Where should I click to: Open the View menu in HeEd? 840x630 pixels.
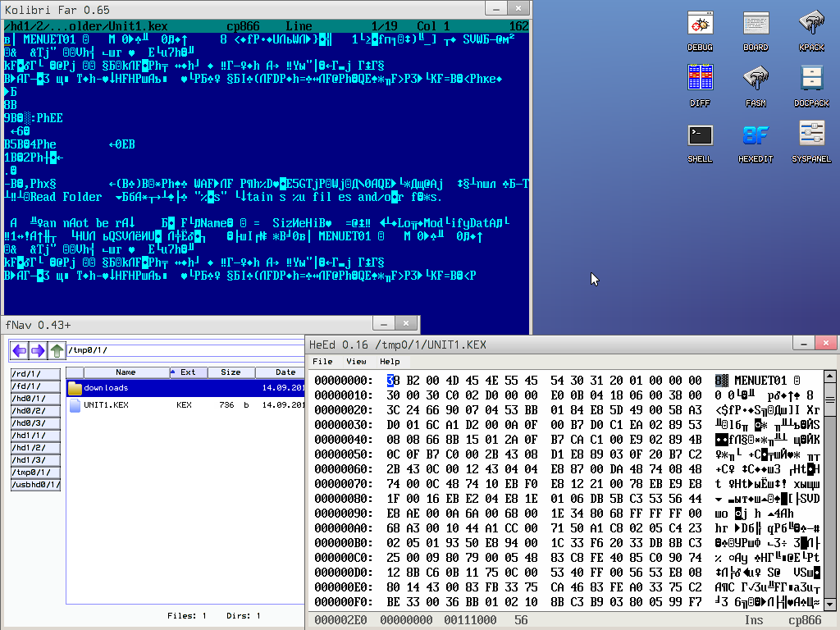[356, 361]
